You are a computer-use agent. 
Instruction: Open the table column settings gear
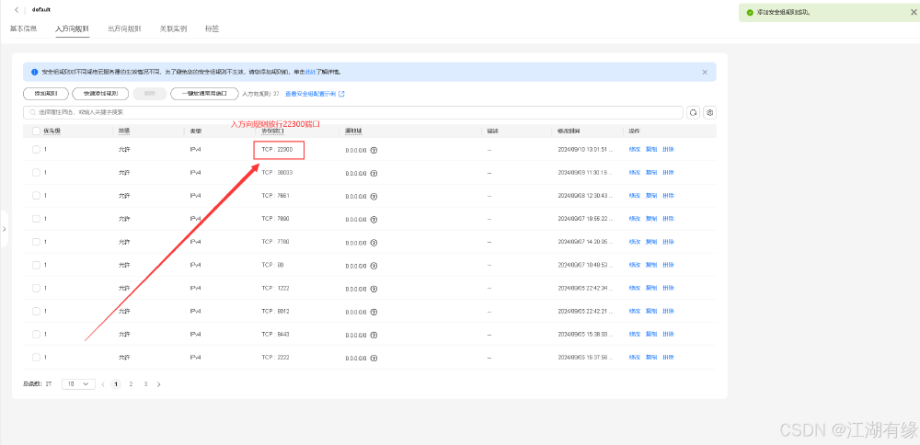click(x=710, y=112)
